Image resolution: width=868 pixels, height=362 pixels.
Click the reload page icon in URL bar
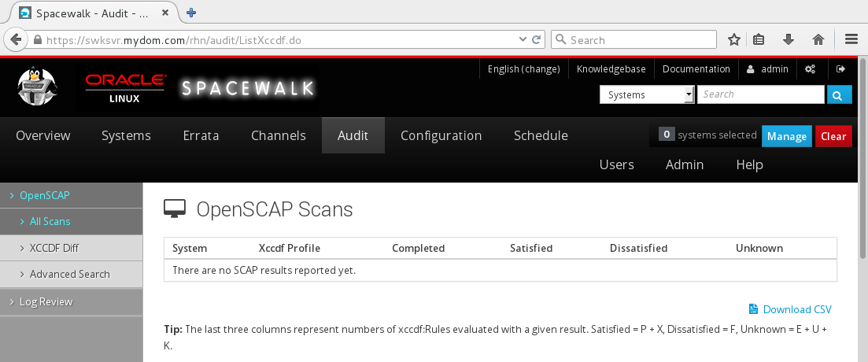click(537, 40)
